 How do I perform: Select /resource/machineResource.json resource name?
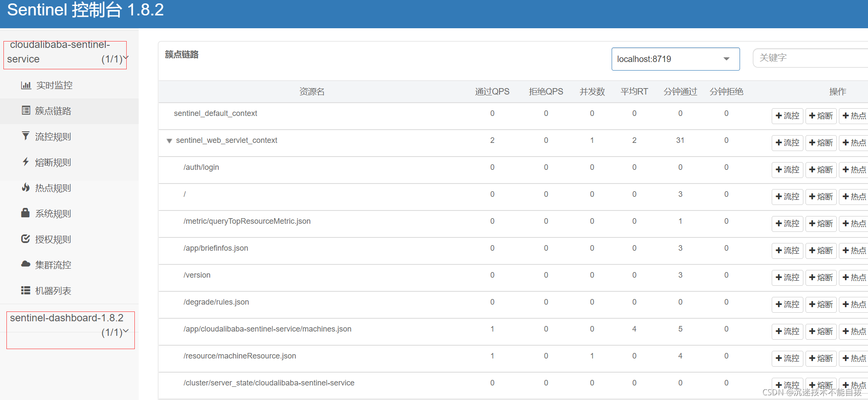[x=240, y=356]
